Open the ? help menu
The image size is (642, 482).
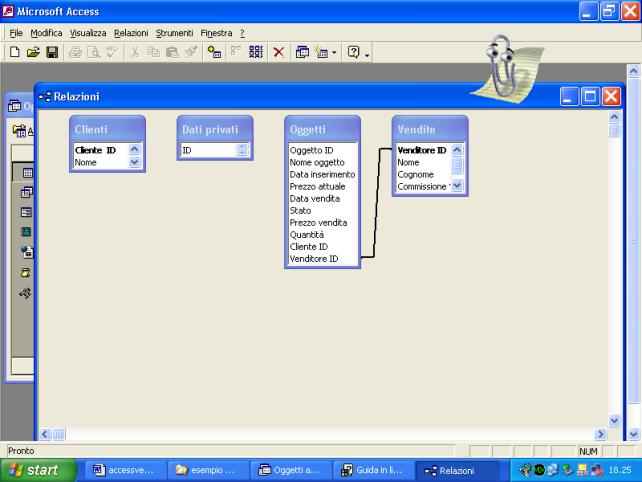coord(242,33)
